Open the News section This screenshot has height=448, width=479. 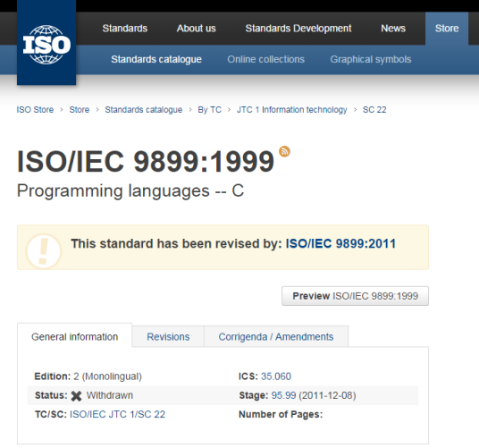point(393,29)
